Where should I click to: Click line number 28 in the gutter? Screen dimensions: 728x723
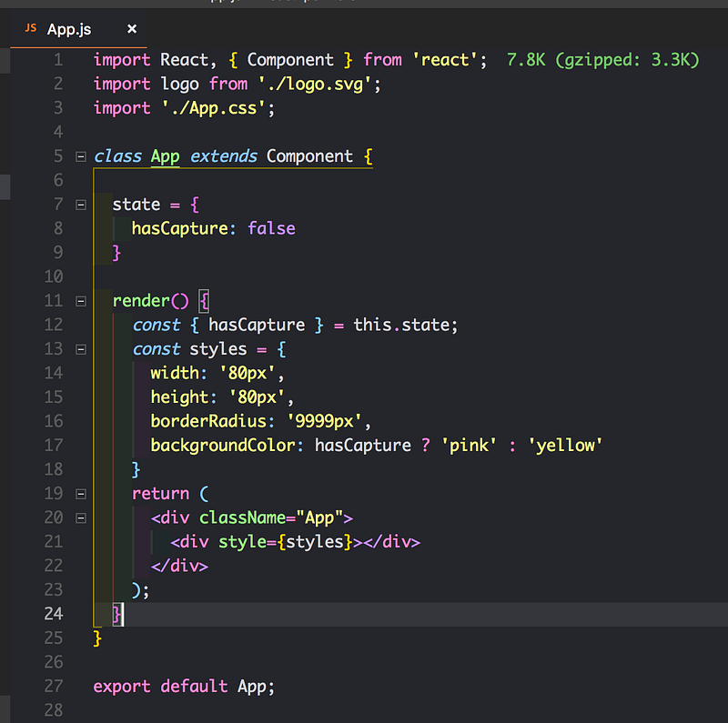(54, 710)
